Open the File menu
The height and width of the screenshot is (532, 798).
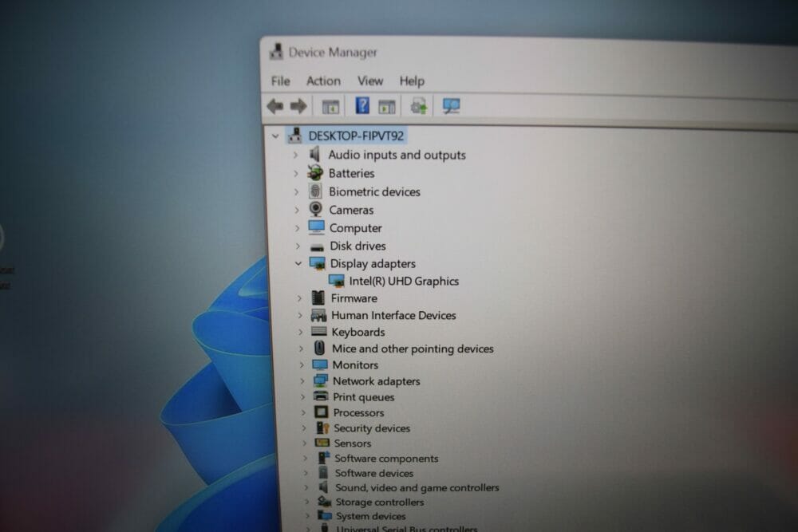coord(280,81)
